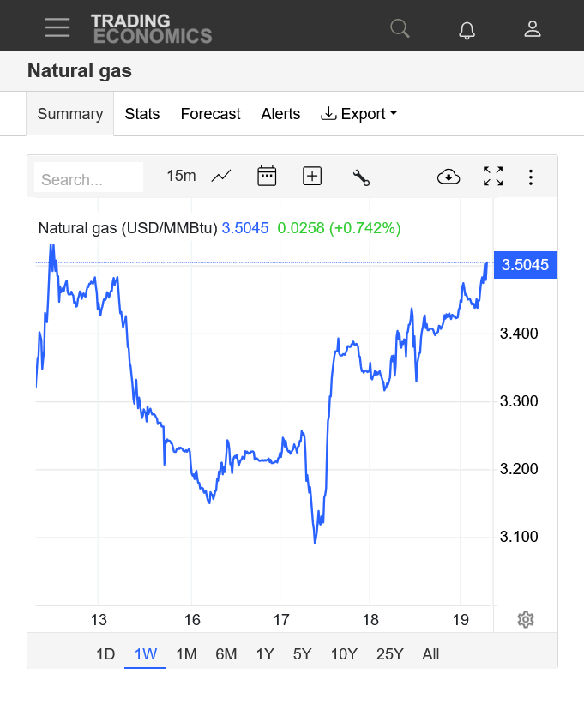Expand the Export dropdown
This screenshot has height=728, width=584.
359,114
